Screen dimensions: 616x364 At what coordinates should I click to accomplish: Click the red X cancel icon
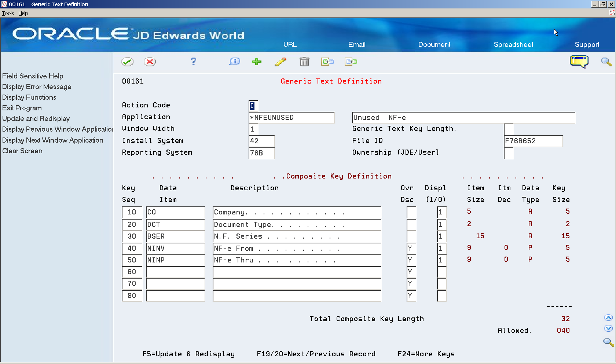pyautogui.click(x=150, y=62)
